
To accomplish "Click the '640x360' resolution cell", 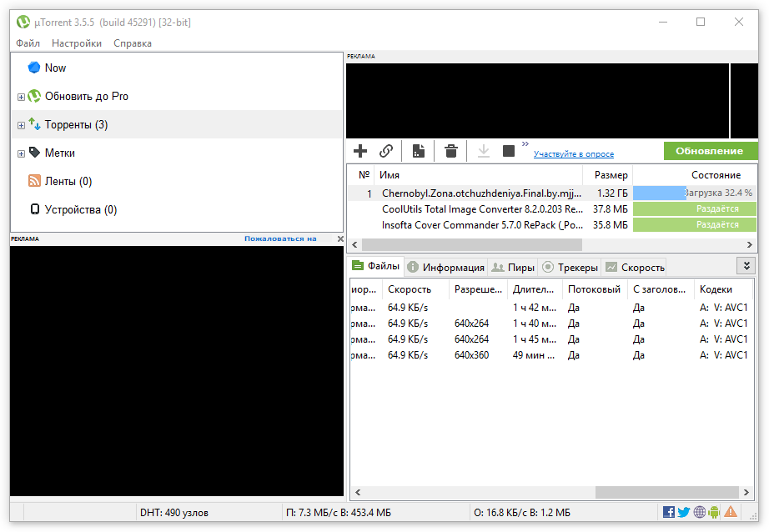I will 472,355.
